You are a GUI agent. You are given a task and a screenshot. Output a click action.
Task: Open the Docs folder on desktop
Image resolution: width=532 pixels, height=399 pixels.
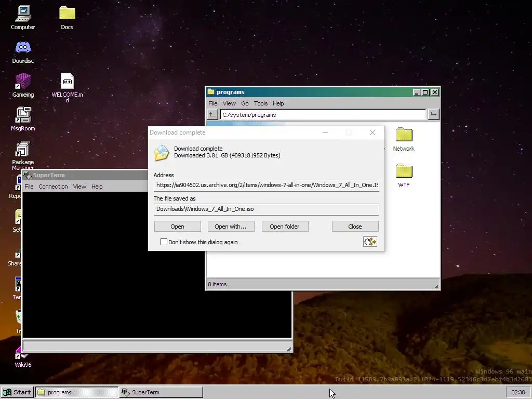click(67, 18)
